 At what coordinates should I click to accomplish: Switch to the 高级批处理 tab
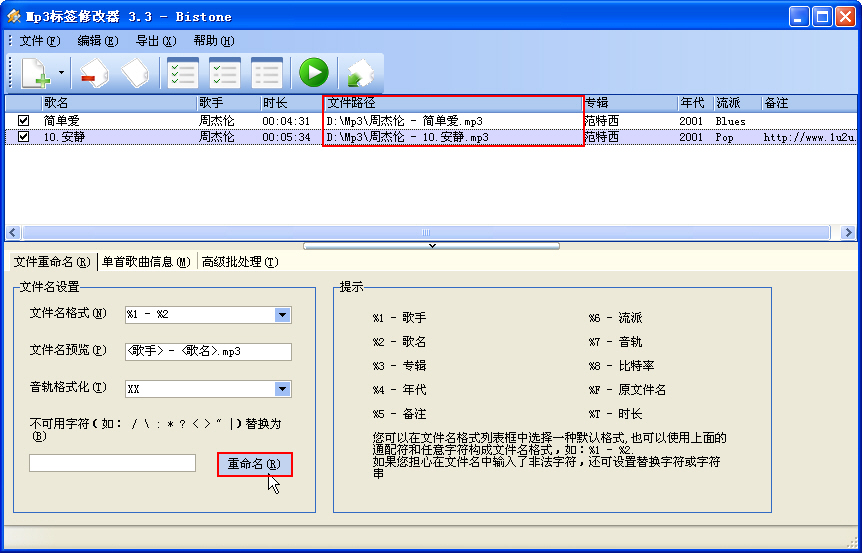point(239,262)
